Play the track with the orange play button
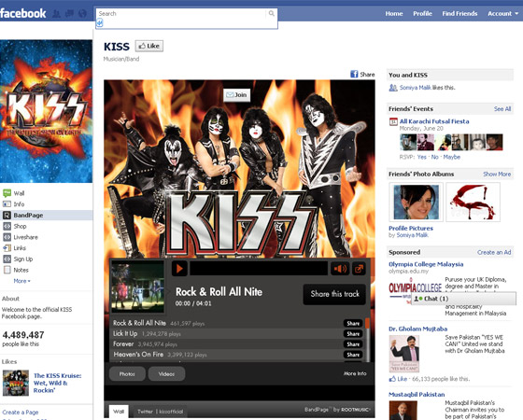Screen dimensions: 523x420 pyautogui.click(x=179, y=269)
